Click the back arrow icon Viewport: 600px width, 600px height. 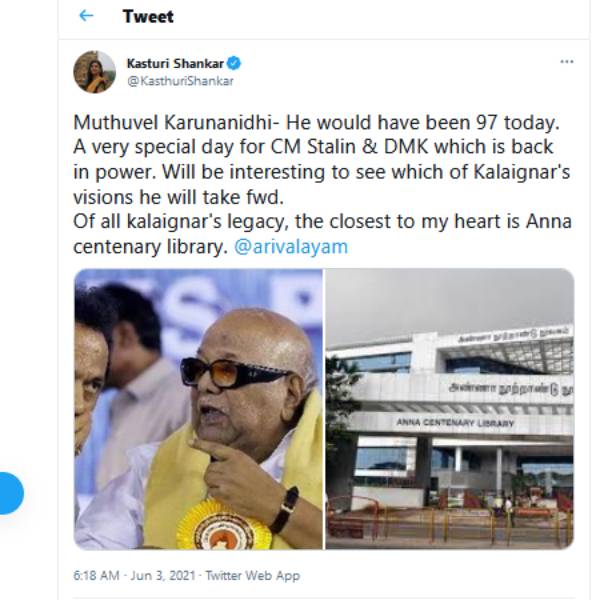86,16
